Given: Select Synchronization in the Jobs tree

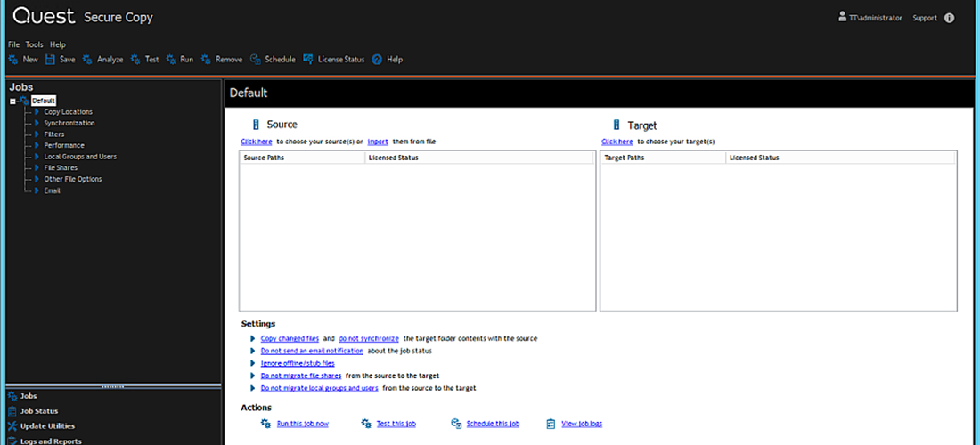Looking at the screenshot, I should pyautogui.click(x=69, y=123).
